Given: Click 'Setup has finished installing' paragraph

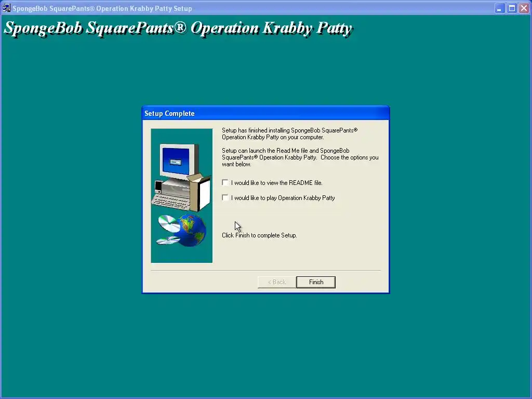Looking at the screenshot, I should pyautogui.click(x=290, y=134).
